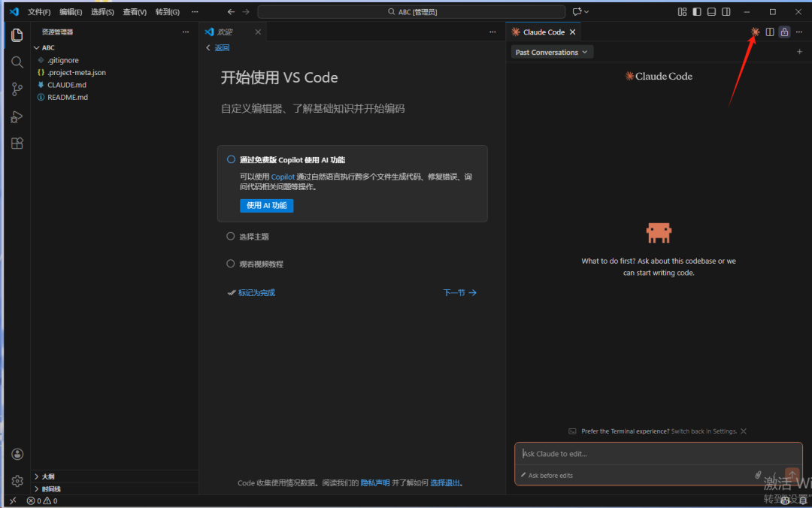The height and width of the screenshot is (508, 812).
Task: Open the Search view in activity bar
Action: pyautogui.click(x=17, y=62)
